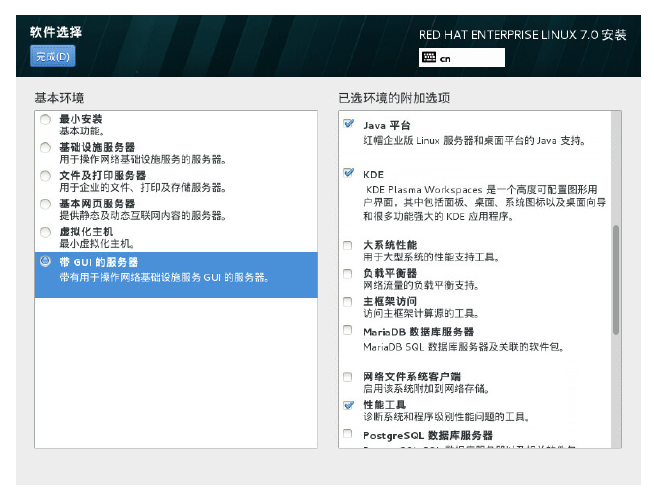Click the 最小虚拟化主机。 description text

pyautogui.click(x=96, y=244)
